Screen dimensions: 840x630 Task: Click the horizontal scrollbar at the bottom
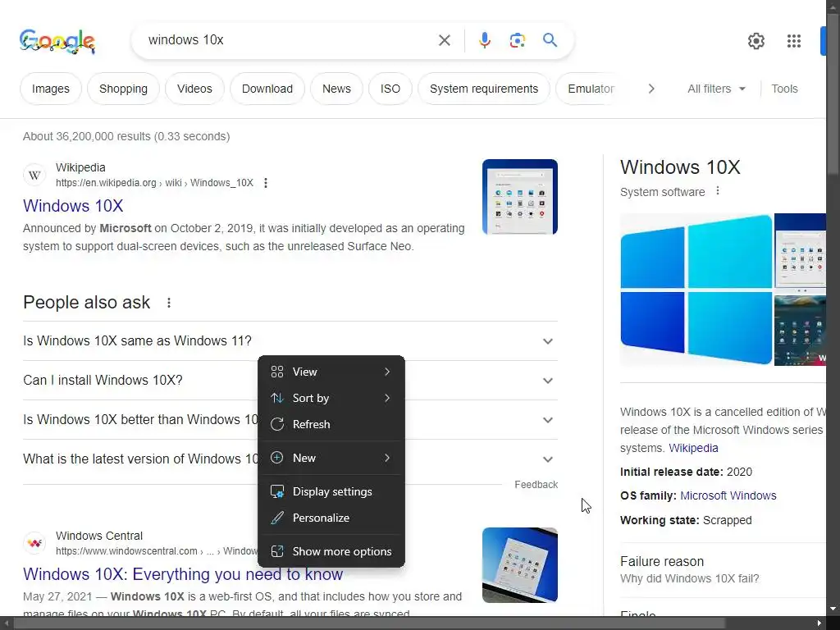pos(370,623)
